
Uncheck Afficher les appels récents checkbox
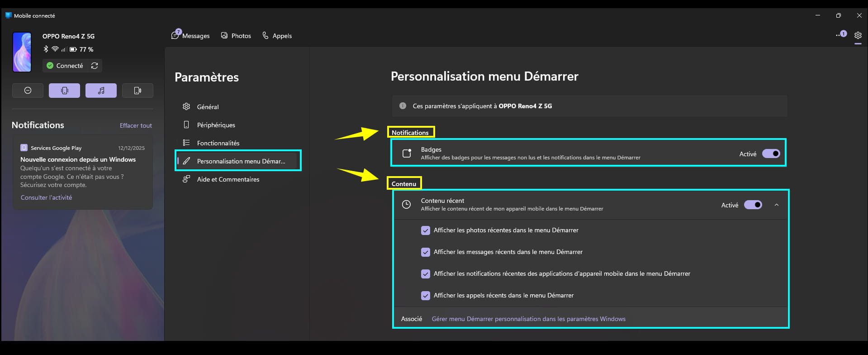click(x=425, y=296)
